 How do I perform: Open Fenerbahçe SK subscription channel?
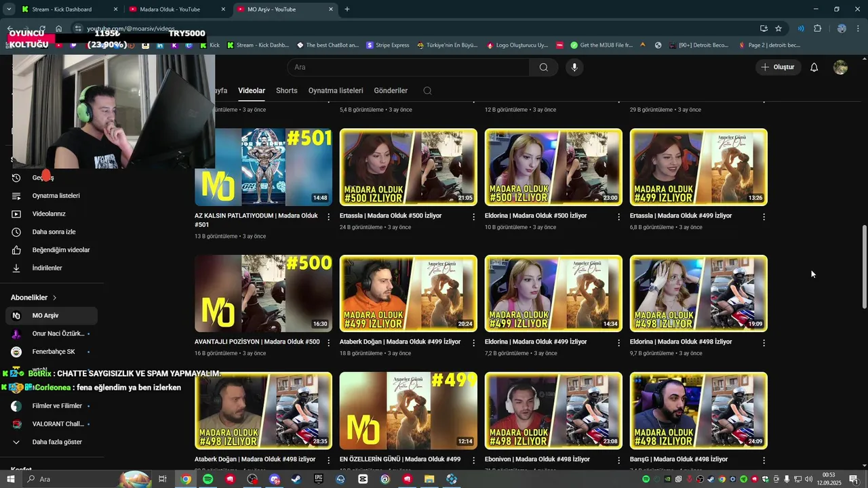pos(52,352)
